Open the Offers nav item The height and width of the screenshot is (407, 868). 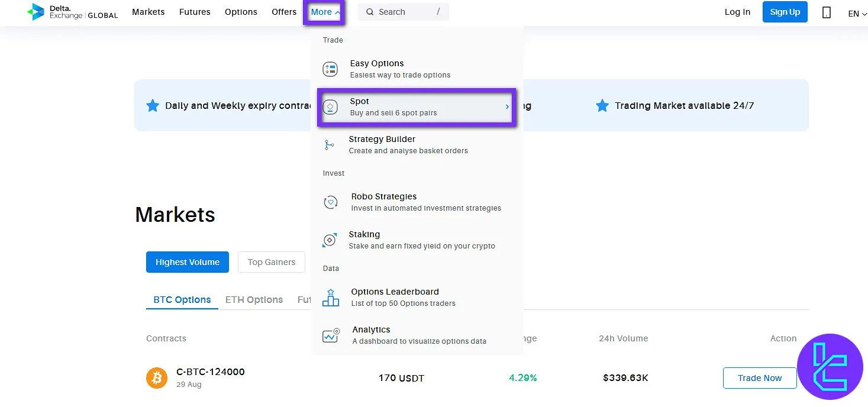[284, 12]
